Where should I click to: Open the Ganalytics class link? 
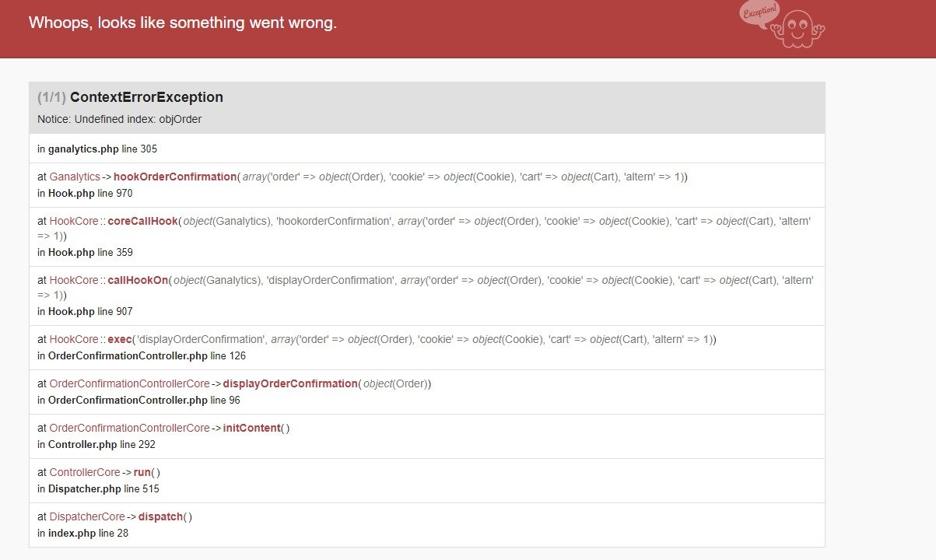coord(75,177)
